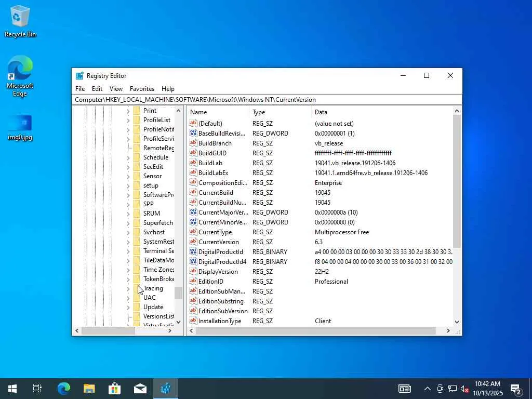Click the Registry Editor title bar icon
Screen dimensions: 532x399
click(79, 76)
